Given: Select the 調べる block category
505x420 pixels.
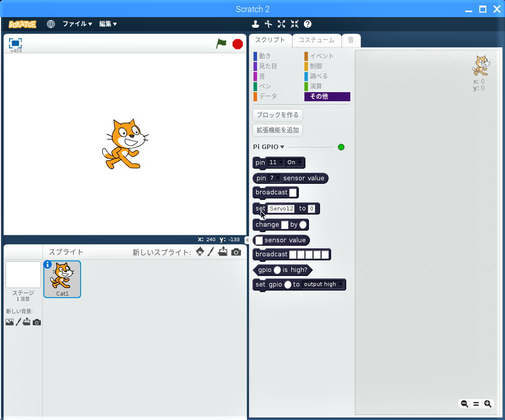Looking at the screenshot, I should point(316,76).
